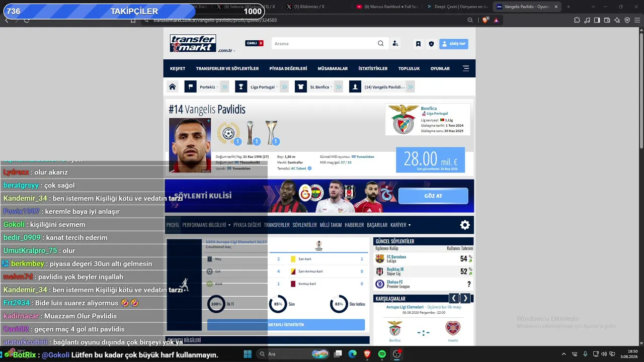Click the home breadcrumb icon
This screenshot has width=644, height=362.
(x=172, y=87)
